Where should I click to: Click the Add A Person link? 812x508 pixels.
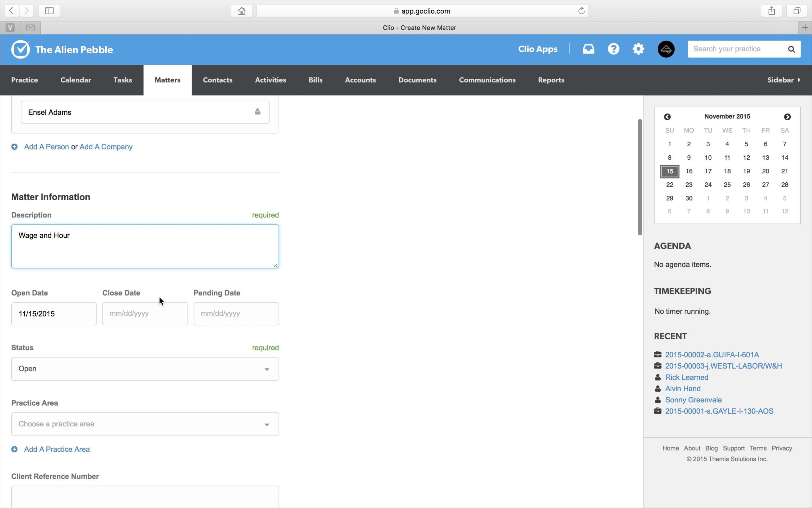coord(46,146)
